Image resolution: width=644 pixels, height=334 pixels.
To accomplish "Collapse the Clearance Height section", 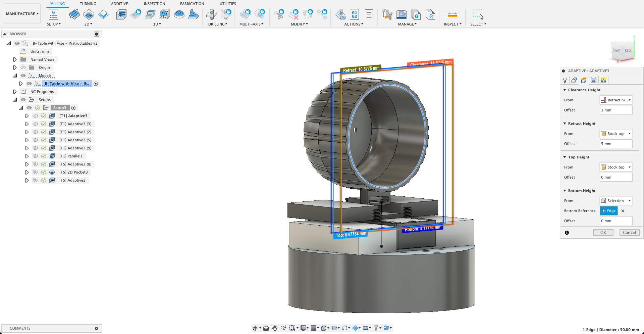I will pos(565,90).
